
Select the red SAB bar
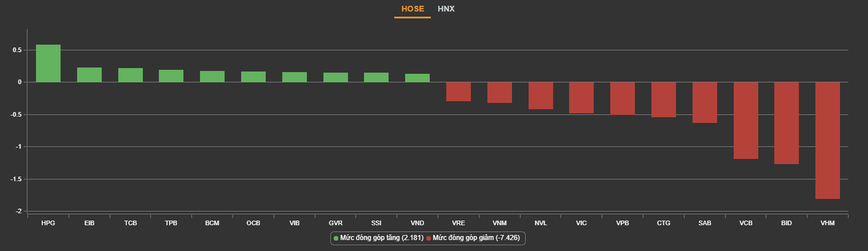coord(704,102)
